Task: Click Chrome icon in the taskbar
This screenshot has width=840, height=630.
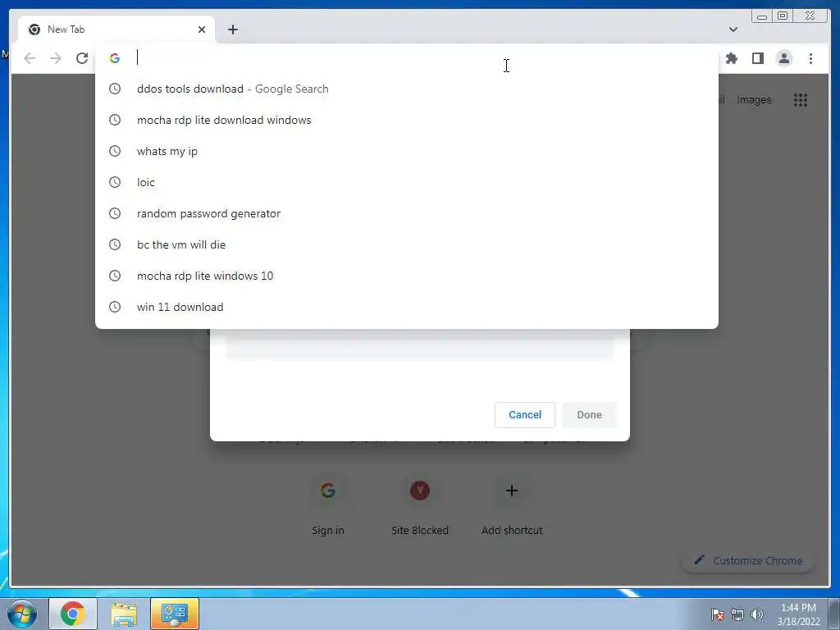Action: click(x=73, y=614)
